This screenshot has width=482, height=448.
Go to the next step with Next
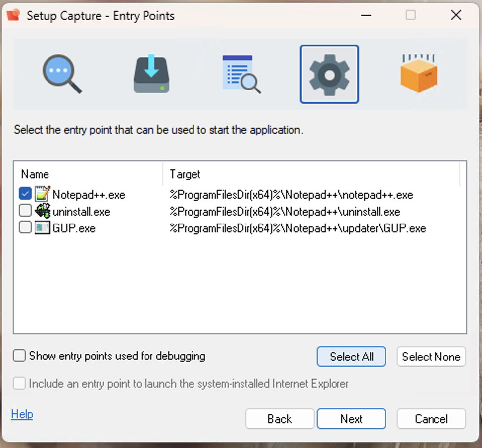point(351,419)
